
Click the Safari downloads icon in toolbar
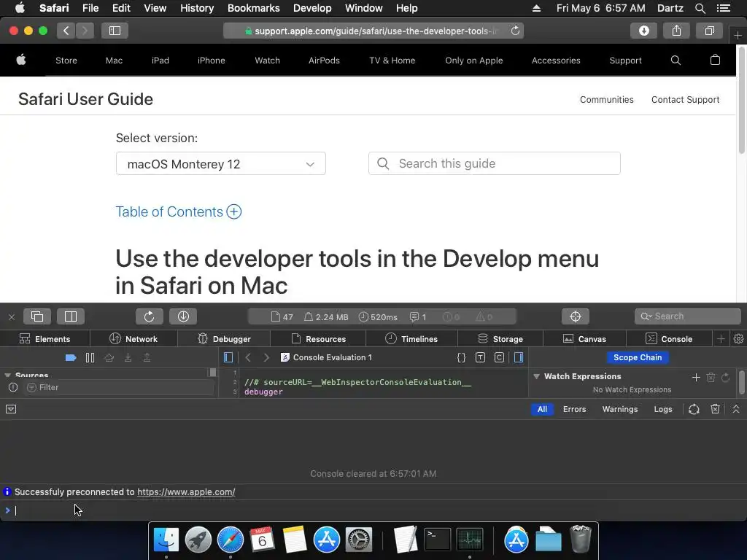pos(644,31)
